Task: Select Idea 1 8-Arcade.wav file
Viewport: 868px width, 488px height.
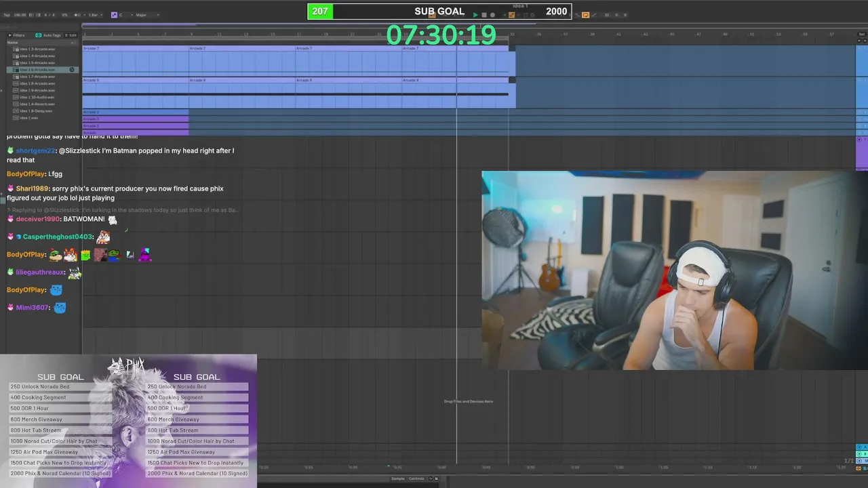Action: [37, 83]
